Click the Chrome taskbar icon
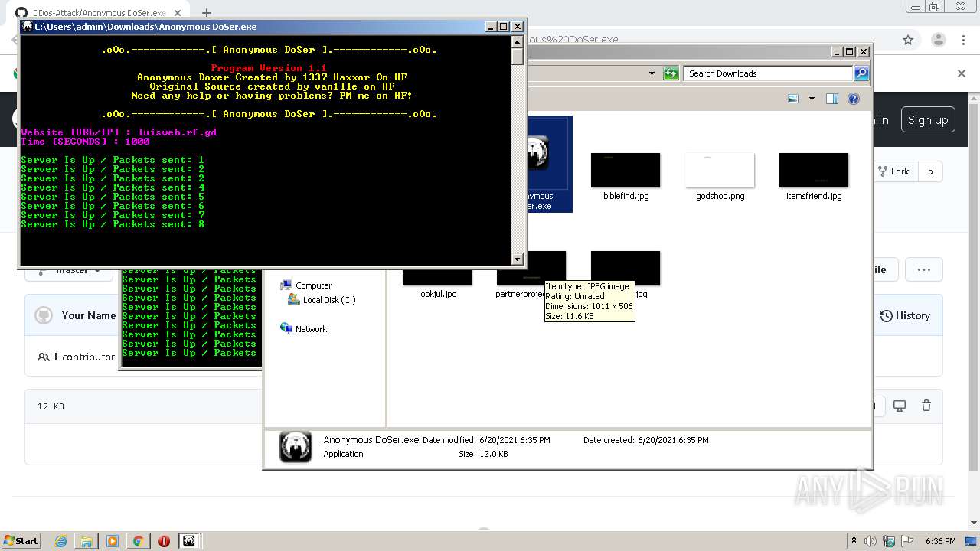This screenshot has width=980, height=551. coord(138,541)
